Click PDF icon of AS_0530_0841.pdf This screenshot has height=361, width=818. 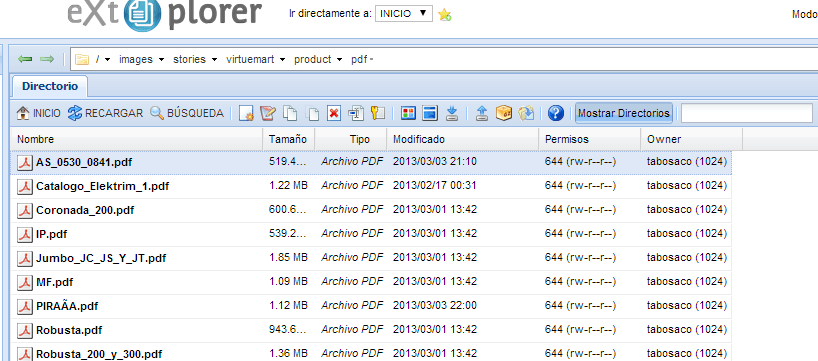point(25,163)
